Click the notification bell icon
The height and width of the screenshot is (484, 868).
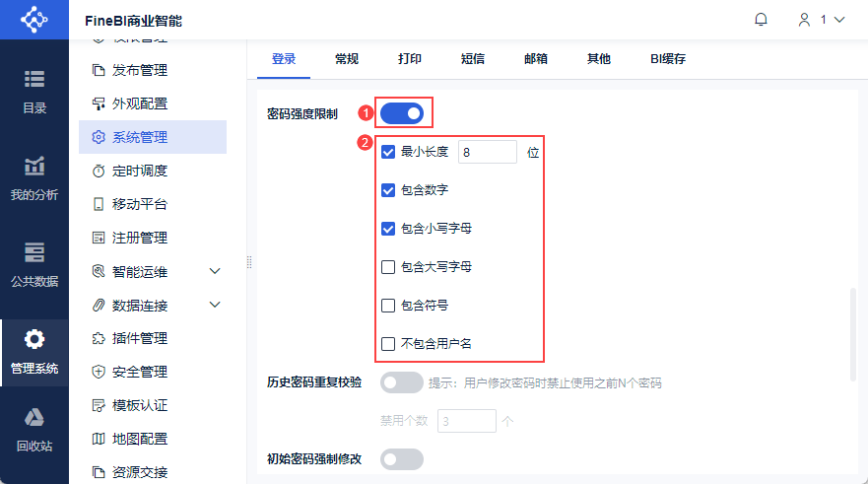coord(761,20)
